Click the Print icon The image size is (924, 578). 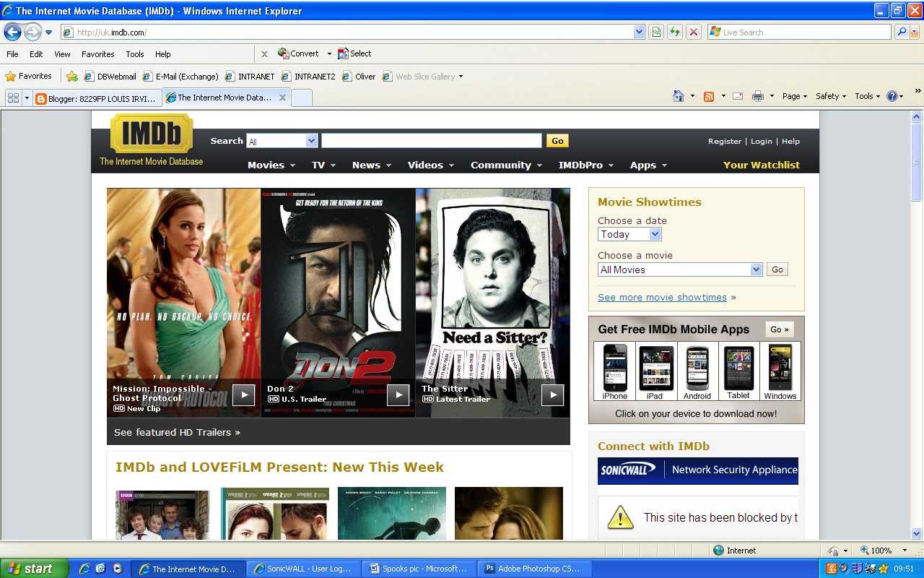coord(758,96)
